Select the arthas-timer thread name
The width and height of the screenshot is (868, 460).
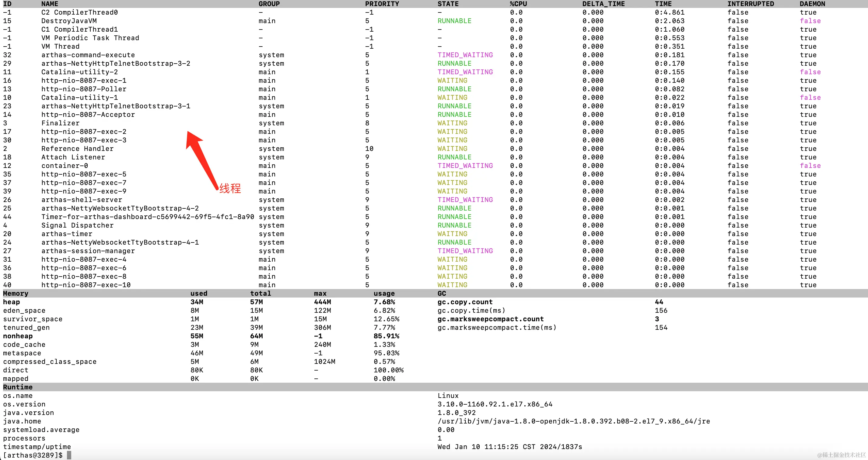pyautogui.click(x=67, y=234)
